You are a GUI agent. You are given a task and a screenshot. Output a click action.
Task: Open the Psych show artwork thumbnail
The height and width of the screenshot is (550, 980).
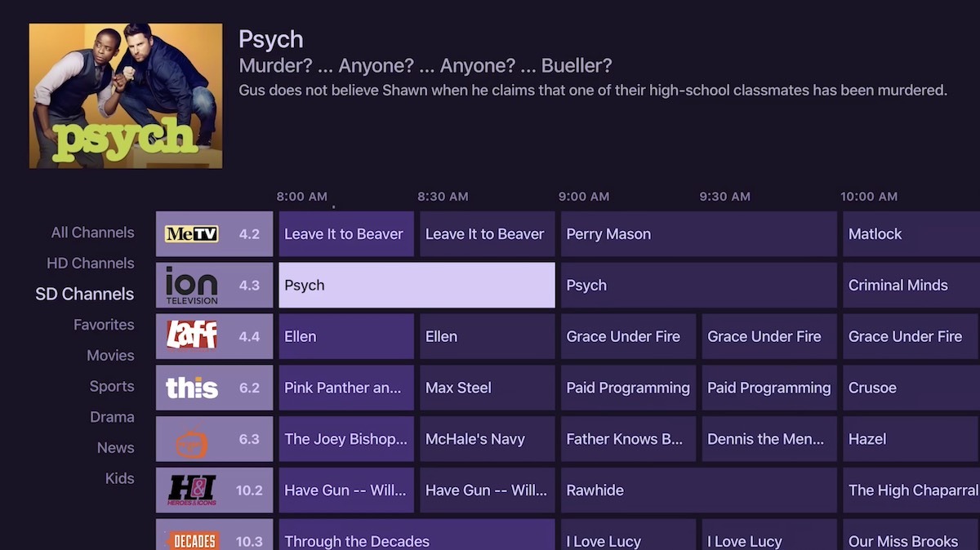126,95
